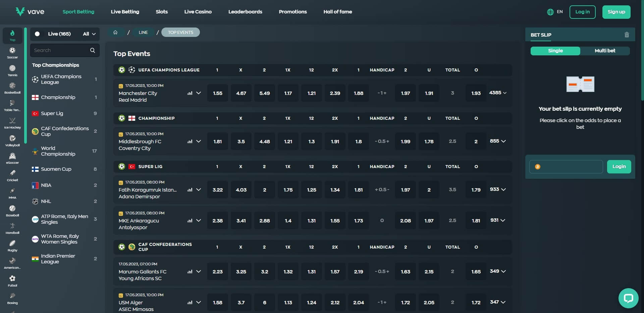Click the search magnifier icon
644x313 pixels.
[x=93, y=50]
